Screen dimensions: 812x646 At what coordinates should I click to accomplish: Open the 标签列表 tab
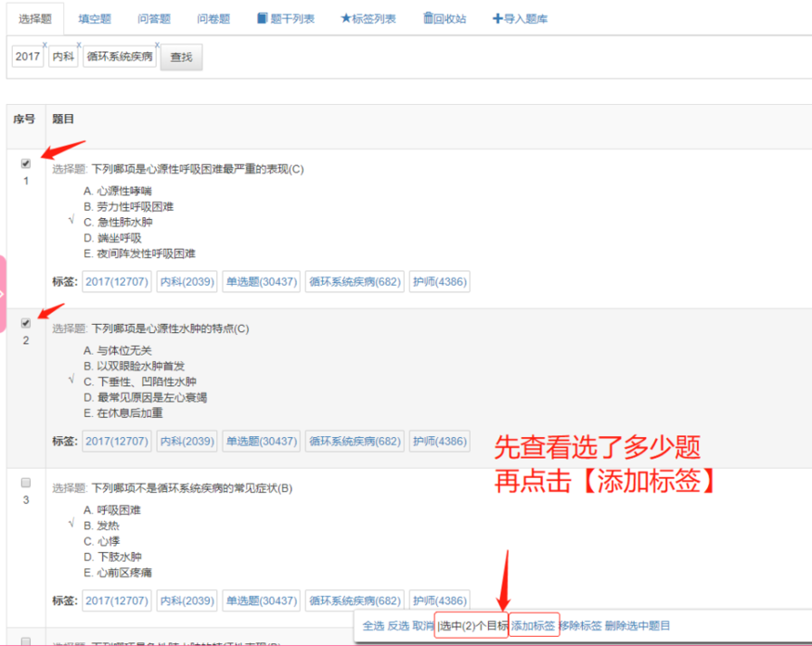tap(368, 19)
